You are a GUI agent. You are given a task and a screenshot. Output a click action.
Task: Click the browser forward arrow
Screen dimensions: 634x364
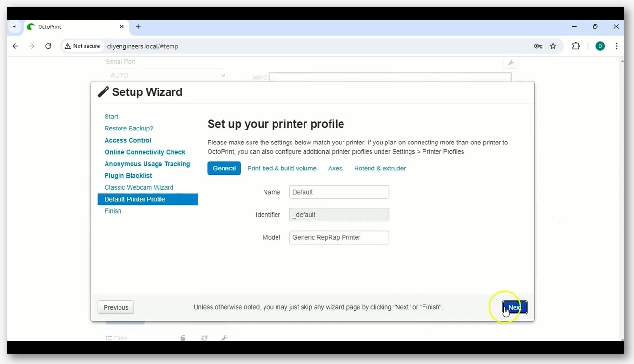pos(32,46)
